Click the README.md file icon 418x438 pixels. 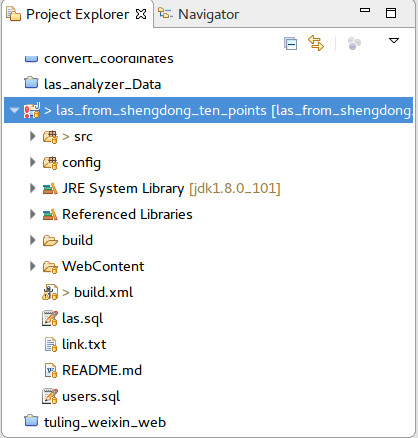click(51, 370)
